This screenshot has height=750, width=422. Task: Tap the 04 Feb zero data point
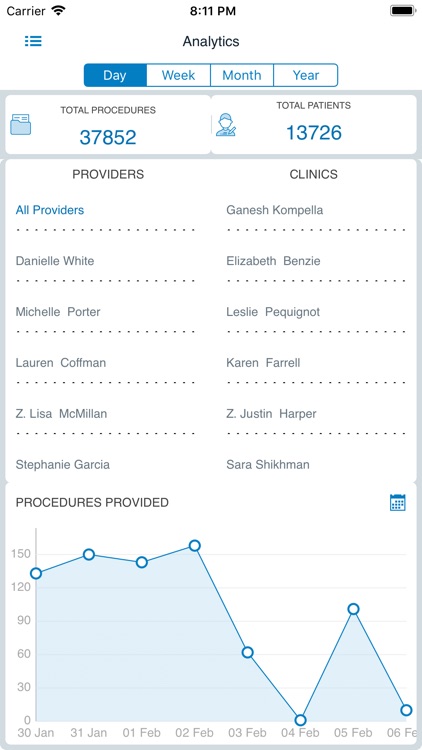tap(300, 720)
